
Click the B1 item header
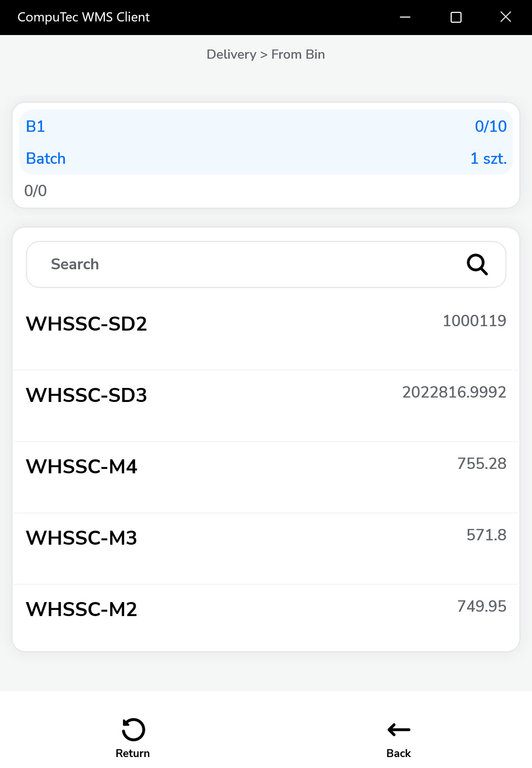[35, 127]
